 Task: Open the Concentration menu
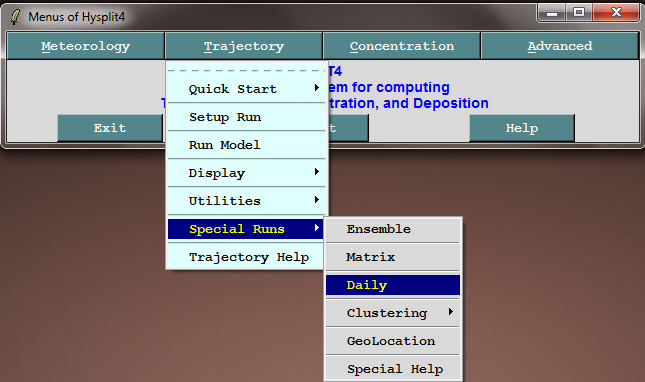click(x=402, y=46)
